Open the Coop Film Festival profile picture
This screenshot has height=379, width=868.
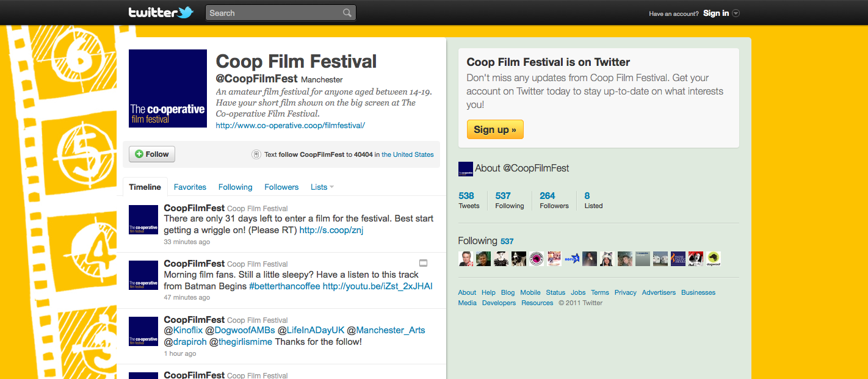tap(168, 88)
